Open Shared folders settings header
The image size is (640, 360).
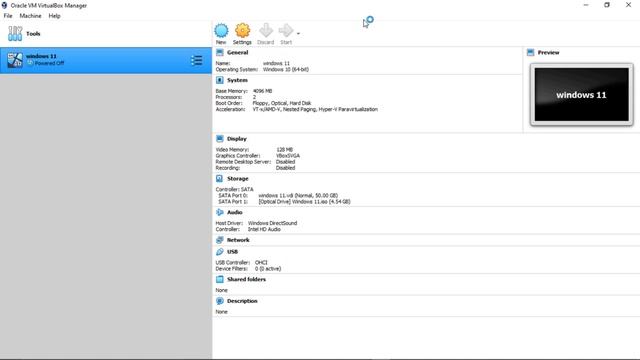[x=246, y=280]
